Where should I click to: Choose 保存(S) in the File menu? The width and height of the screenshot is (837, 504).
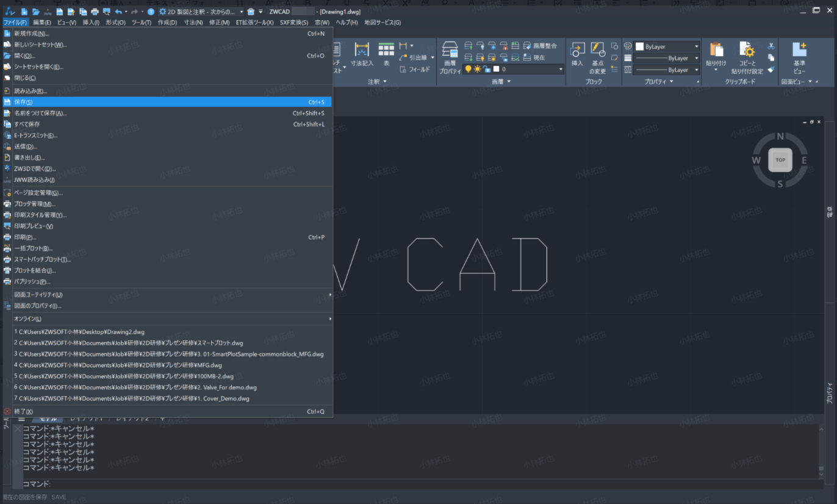(x=168, y=102)
